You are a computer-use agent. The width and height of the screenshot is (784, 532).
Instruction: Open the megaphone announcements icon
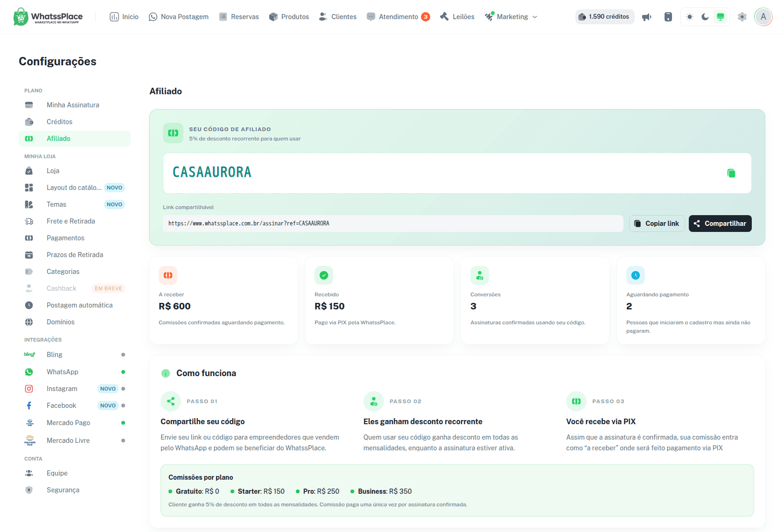point(647,17)
